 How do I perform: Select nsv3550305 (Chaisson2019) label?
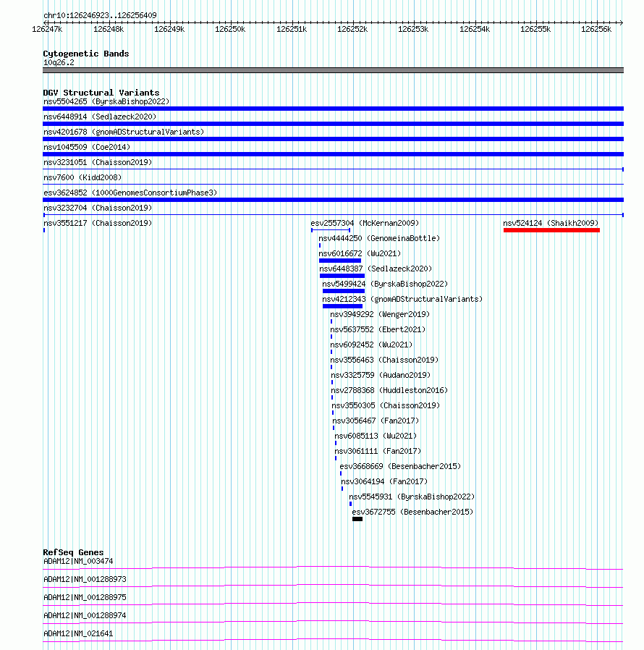pyautogui.click(x=386, y=405)
